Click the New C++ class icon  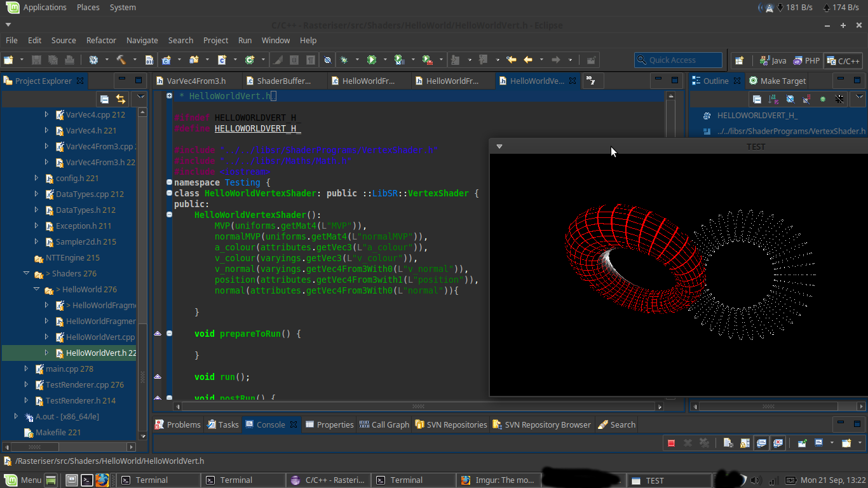click(250, 60)
